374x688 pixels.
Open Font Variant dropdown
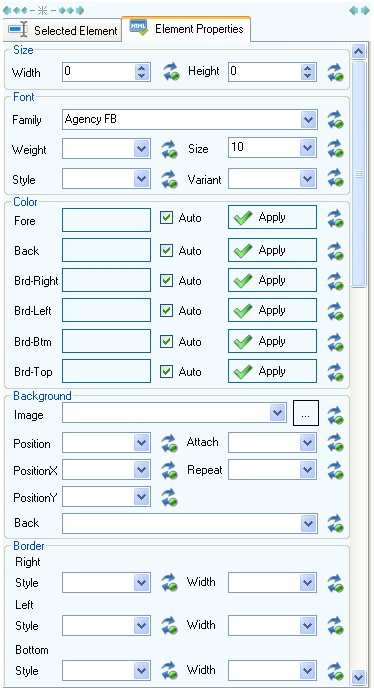[272, 179]
